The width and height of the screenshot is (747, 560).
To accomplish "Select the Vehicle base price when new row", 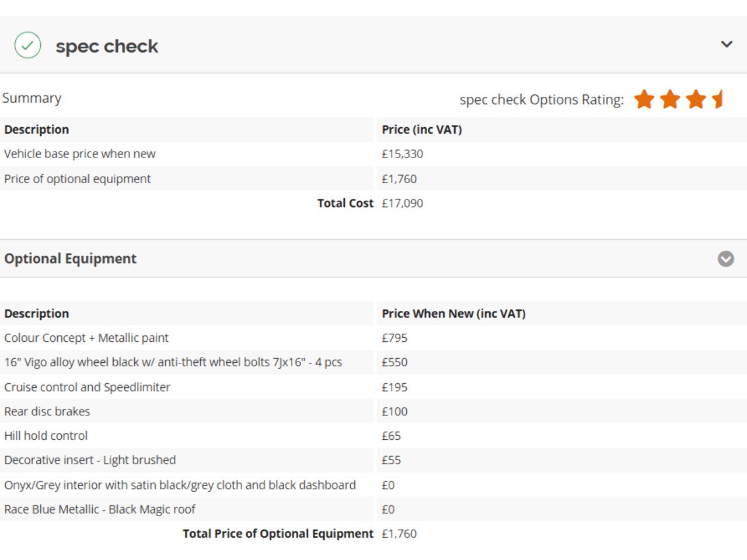I will [x=80, y=154].
